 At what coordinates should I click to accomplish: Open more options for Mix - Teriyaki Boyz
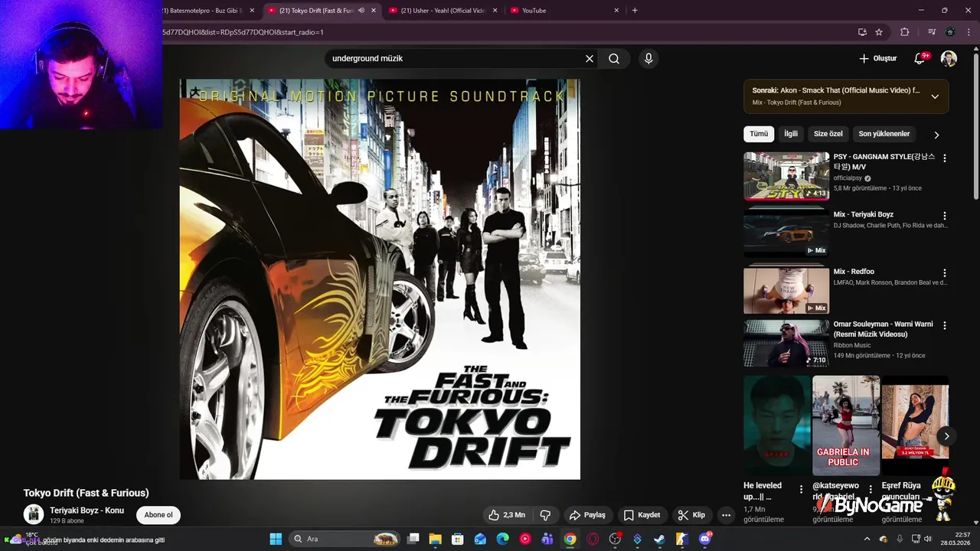944,216
